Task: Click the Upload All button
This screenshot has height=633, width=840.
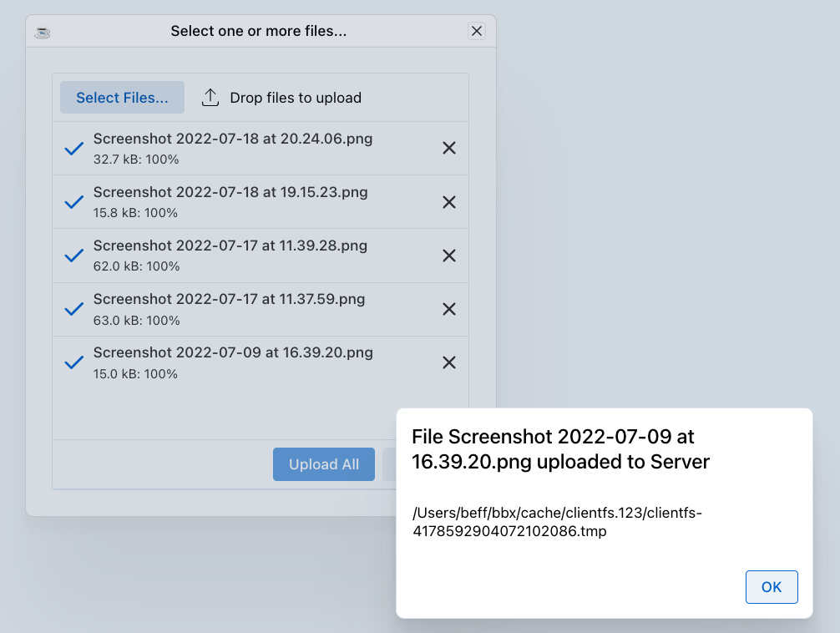Action: point(323,464)
